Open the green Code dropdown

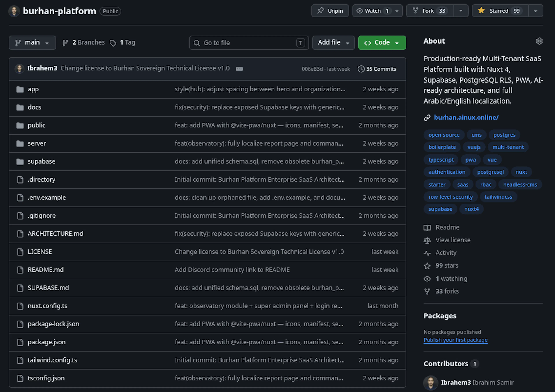pyautogui.click(x=382, y=43)
